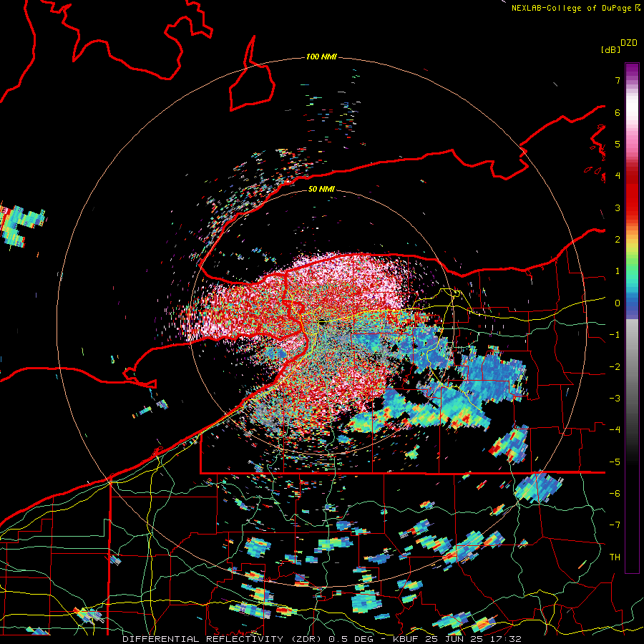Viewport: 644px width, 644px height.
Task: Click the -3 value on color scale
Action: (615, 398)
